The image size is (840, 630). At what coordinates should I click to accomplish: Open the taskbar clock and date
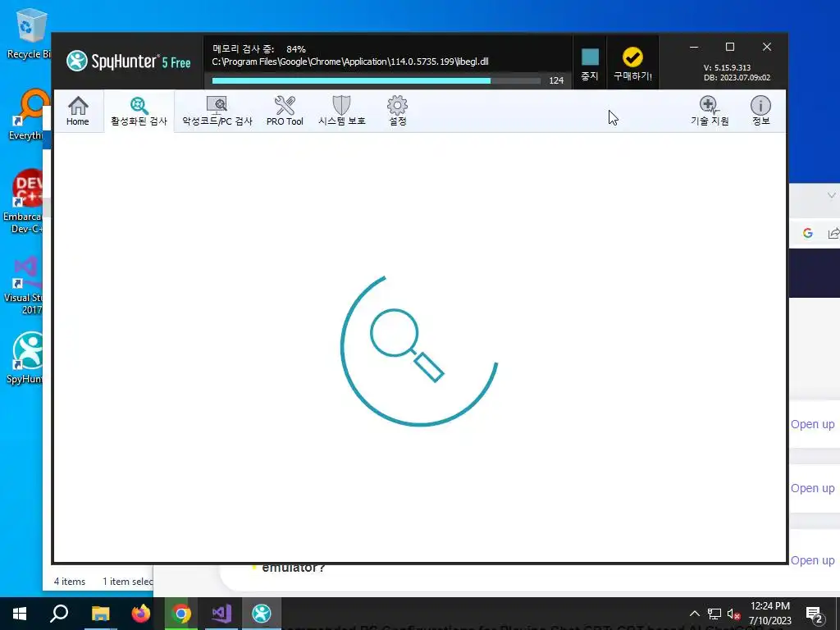tap(769, 614)
